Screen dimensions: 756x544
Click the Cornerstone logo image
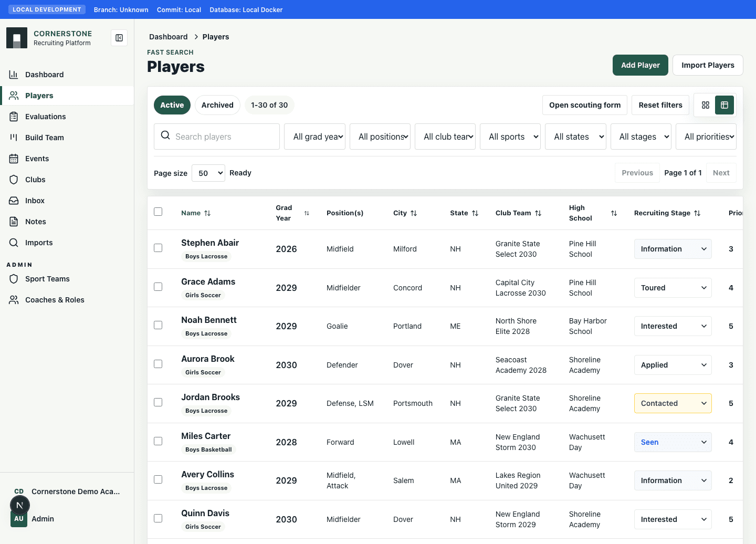coord(17,38)
